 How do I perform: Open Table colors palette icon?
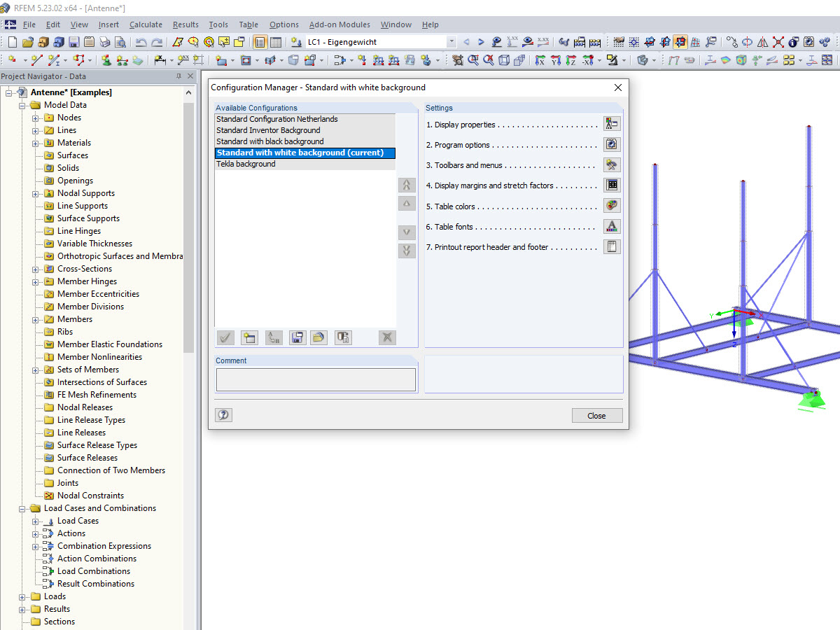tap(612, 206)
